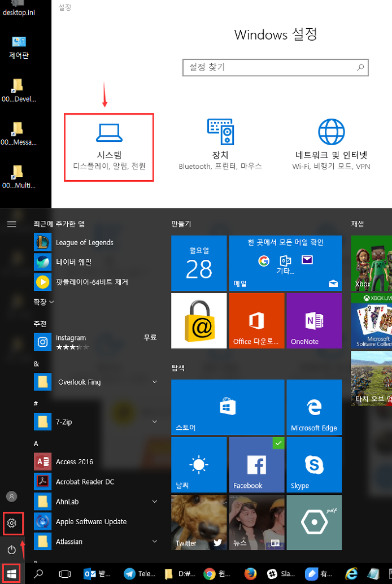Click the Windows Start button
This screenshot has width=392, height=584.
(12, 574)
